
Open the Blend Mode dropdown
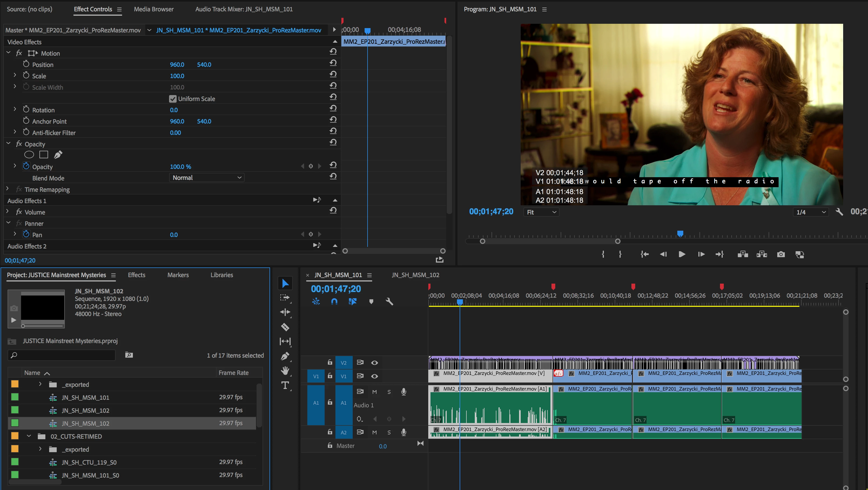(207, 177)
